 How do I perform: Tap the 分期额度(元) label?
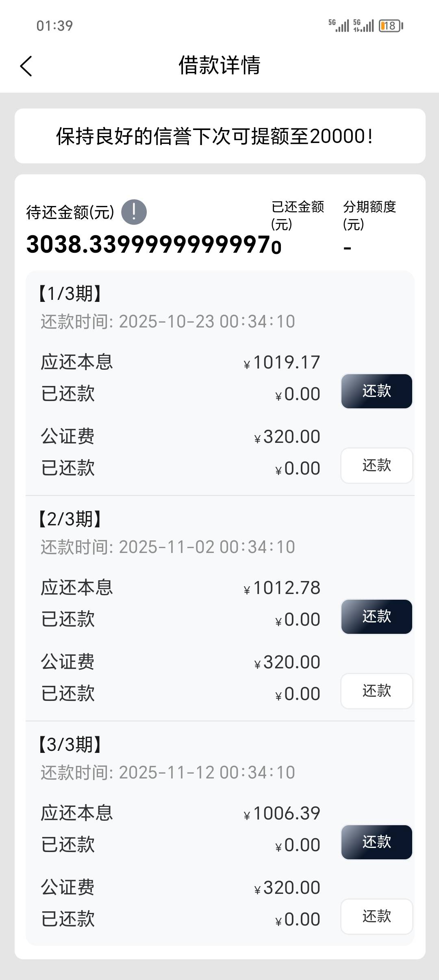tap(369, 215)
